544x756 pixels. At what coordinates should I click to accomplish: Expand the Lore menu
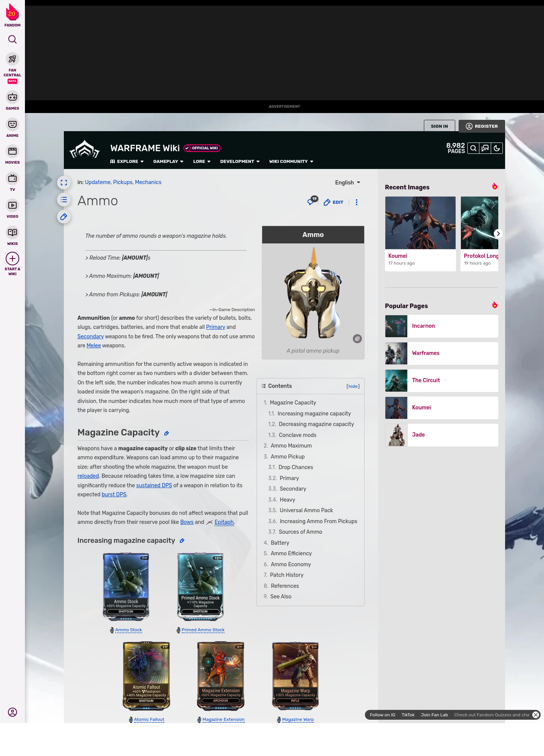(x=202, y=161)
